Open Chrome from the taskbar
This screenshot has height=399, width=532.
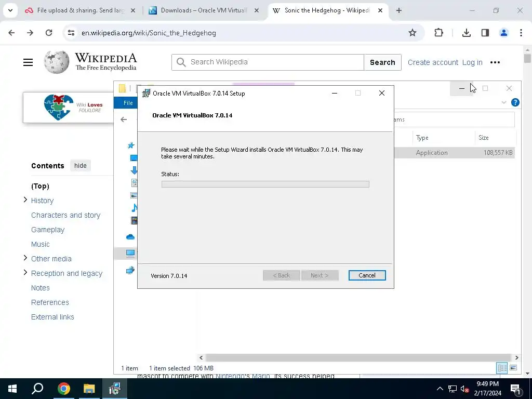click(63, 389)
